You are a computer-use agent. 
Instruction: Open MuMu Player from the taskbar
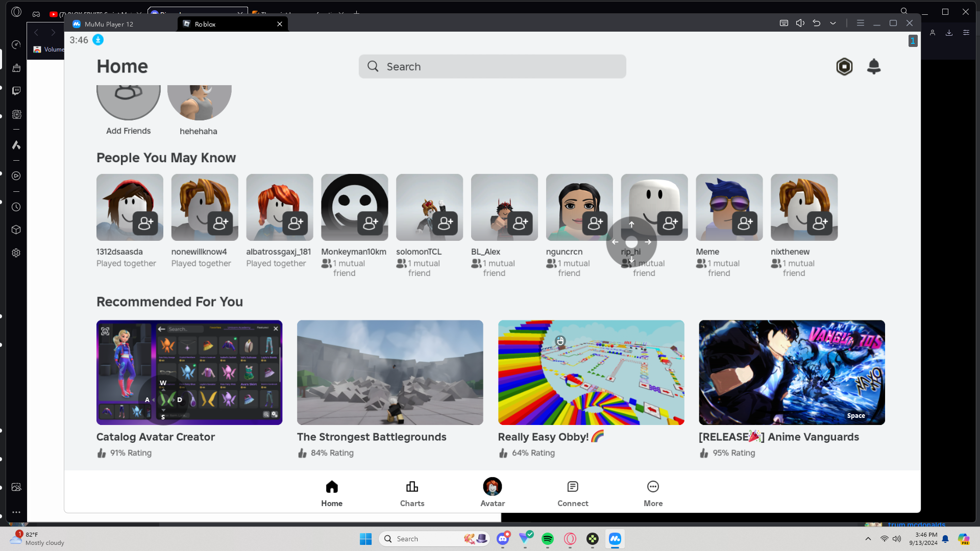615,539
